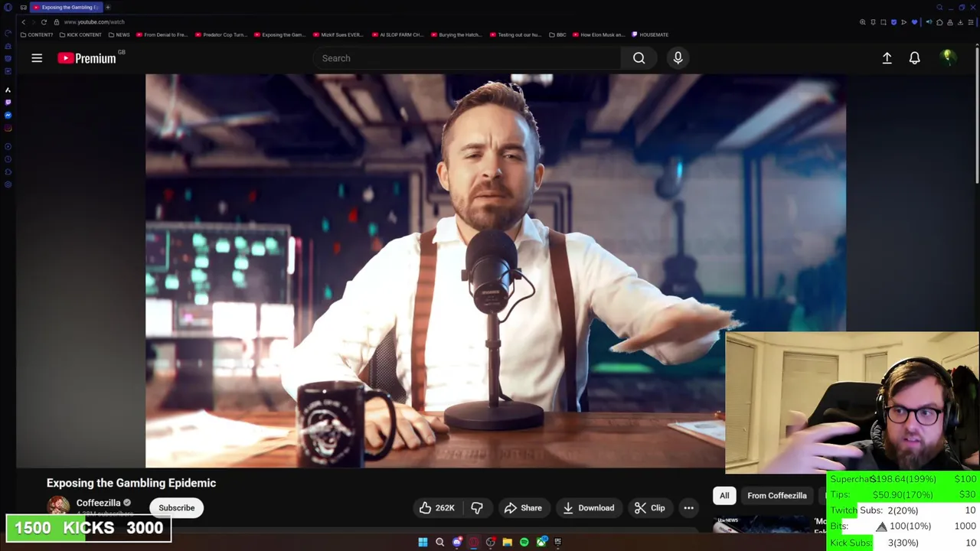The height and width of the screenshot is (551, 980).
Task: Download the video
Action: [588, 508]
